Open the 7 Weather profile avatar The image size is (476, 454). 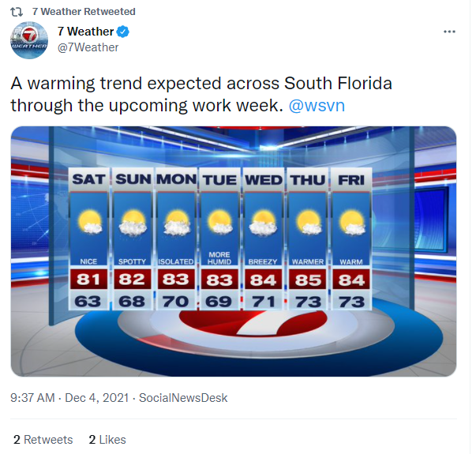coord(29,40)
